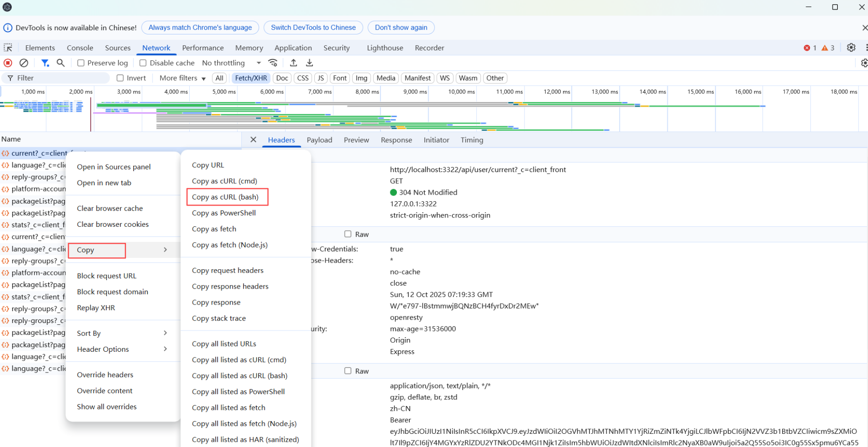Click the red error count indicator
This screenshot has height=447, width=868.
pos(810,48)
